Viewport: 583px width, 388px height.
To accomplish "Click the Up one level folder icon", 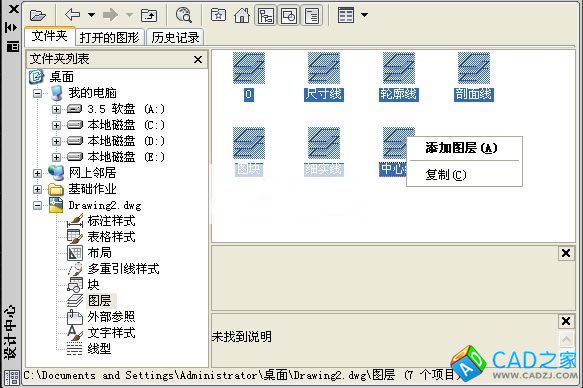I will [149, 15].
